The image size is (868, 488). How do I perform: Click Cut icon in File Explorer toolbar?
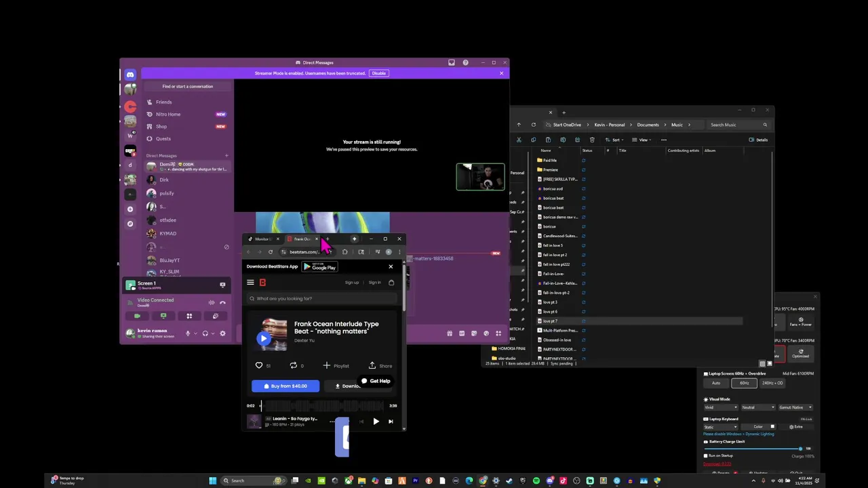point(519,140)
